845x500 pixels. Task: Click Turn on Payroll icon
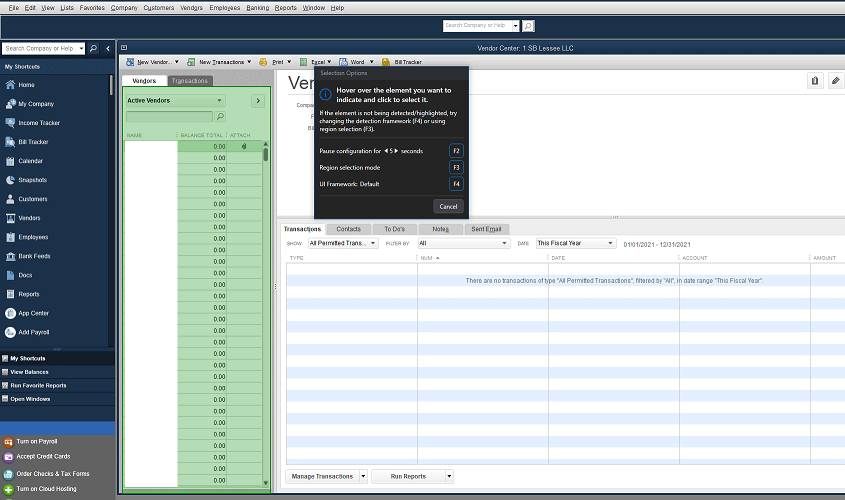(8, 441)
